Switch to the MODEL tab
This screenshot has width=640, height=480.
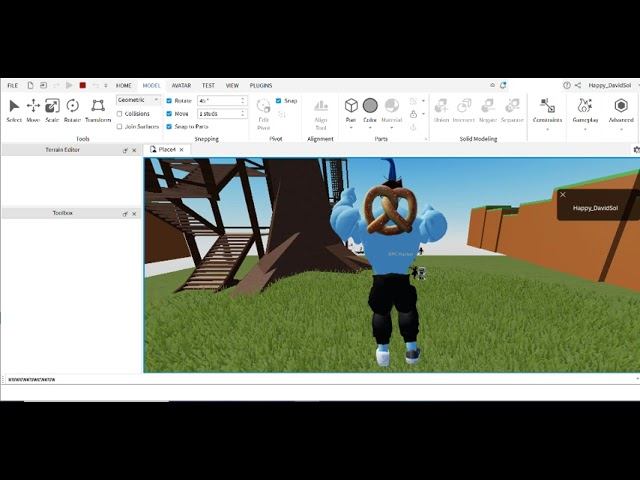(x=151, y=85)
